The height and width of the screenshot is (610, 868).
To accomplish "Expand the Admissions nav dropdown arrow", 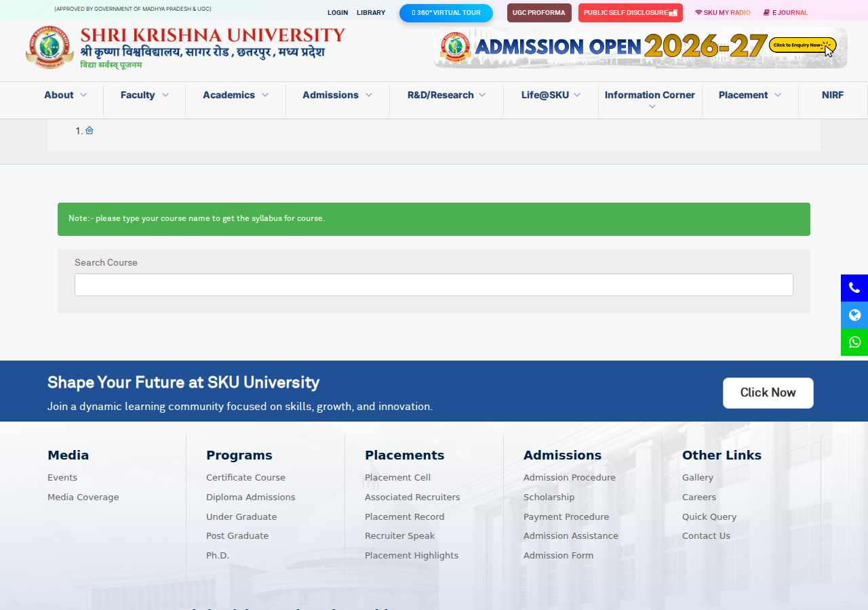I will (x=369, y=95).
